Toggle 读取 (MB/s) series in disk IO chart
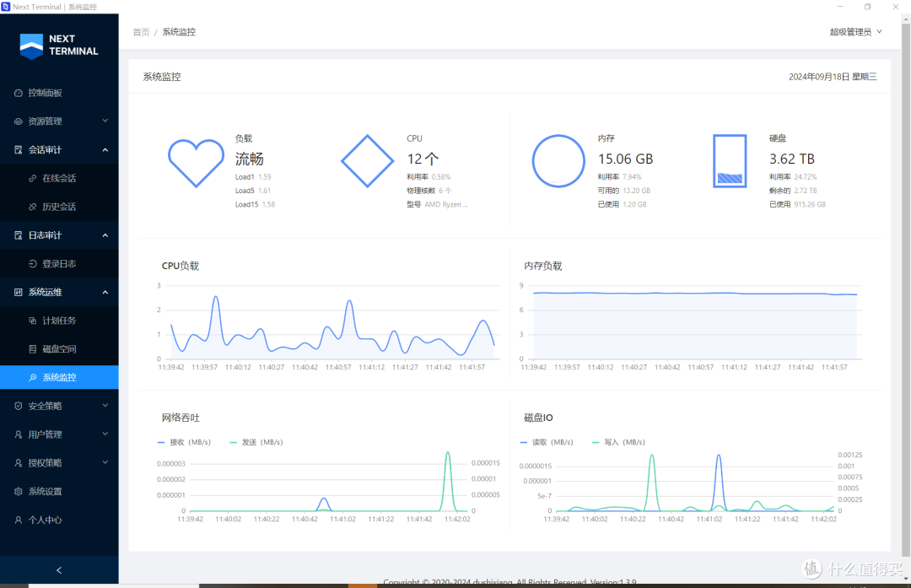This screenshot has width=911, height=588. 547,442
